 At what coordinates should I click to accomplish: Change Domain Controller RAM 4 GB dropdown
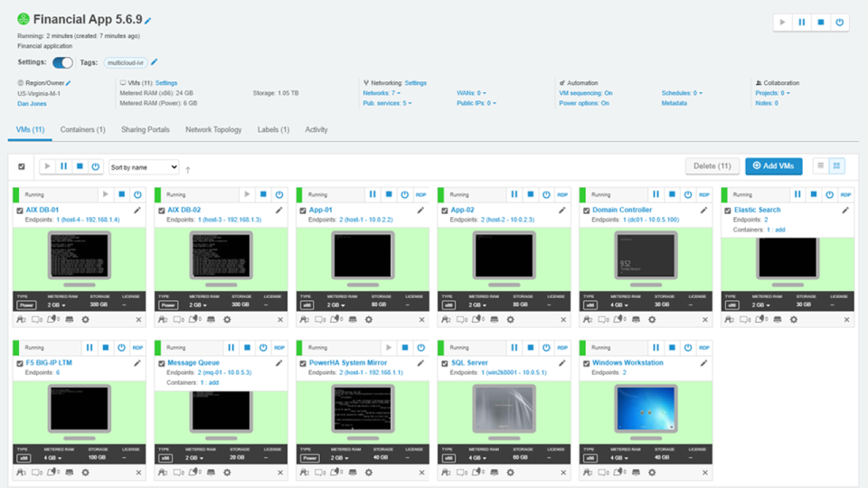tap(619, 305)
